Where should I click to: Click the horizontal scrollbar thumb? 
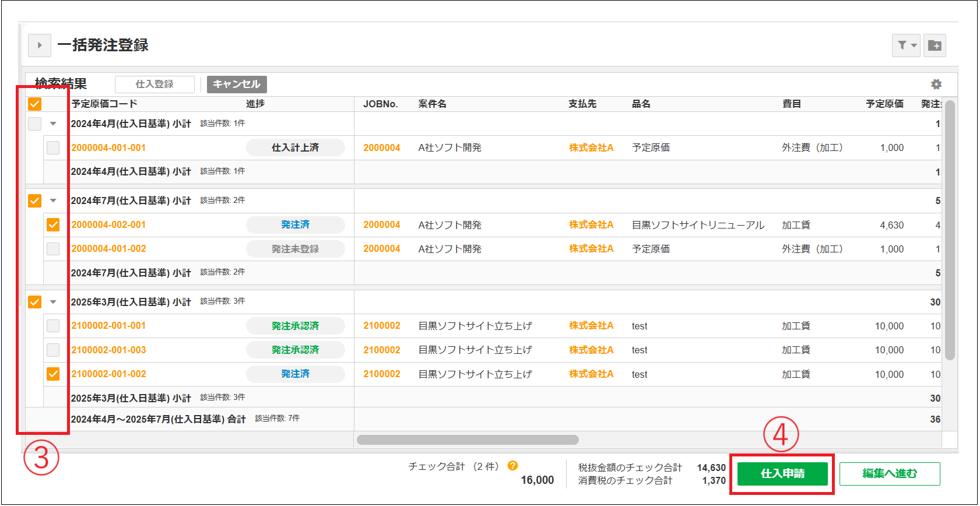pos(467,440)
